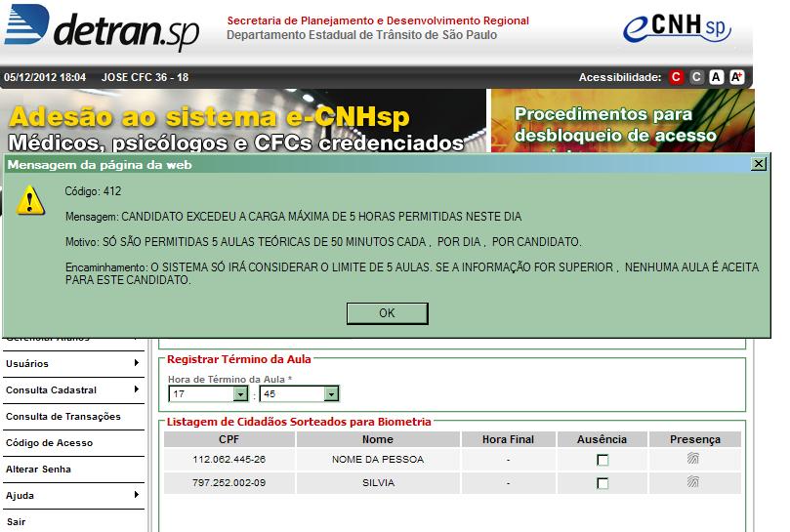This screenshot has height=532, width=790.
Task: Click the normal font size A icon
Action: [x=716, y=77]
